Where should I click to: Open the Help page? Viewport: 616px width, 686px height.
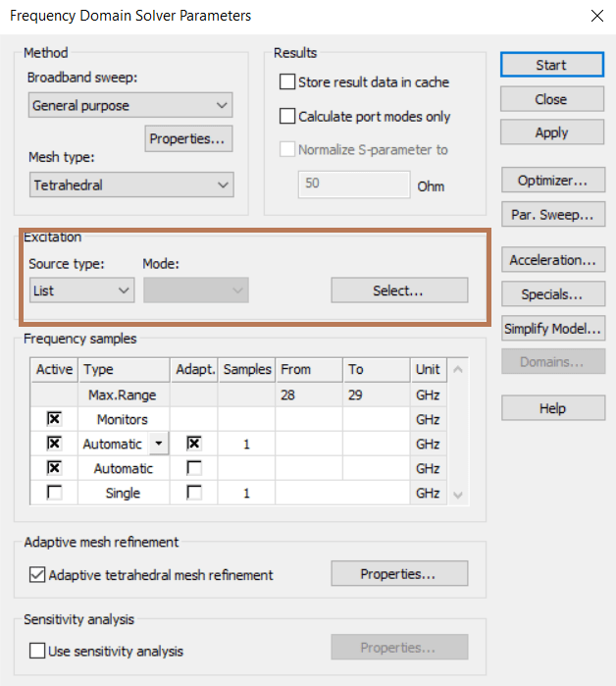pos(550,408)
